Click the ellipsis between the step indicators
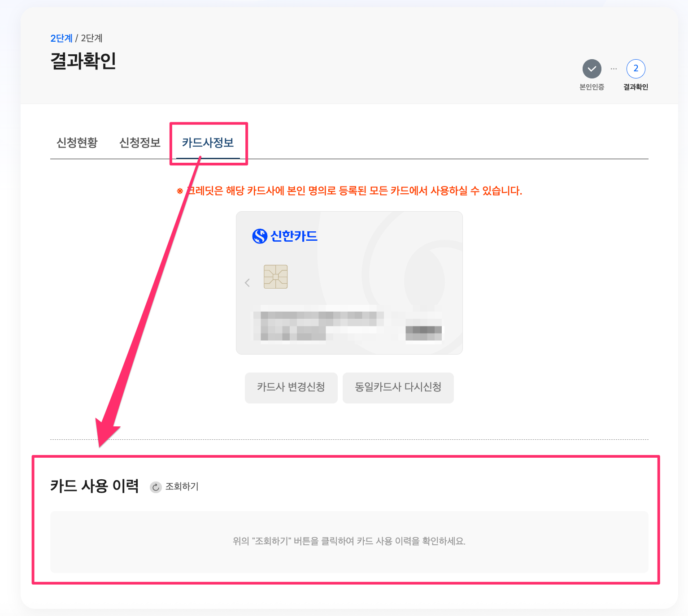 (x=614, y=69)
